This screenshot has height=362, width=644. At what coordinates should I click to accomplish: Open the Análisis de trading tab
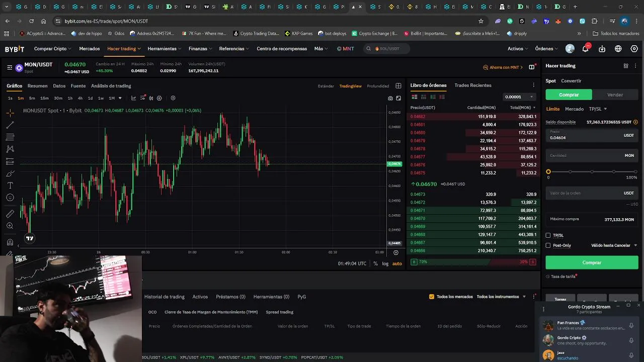pyautogui.click(x=111, y=86)
